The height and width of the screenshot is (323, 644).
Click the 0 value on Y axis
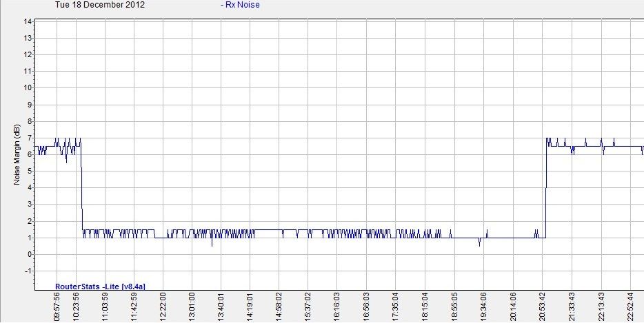[x=30, y=254]
